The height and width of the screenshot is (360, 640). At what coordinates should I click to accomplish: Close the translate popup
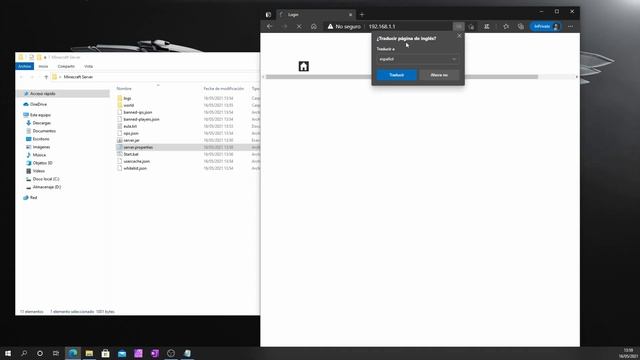click(x=459, y=36)
